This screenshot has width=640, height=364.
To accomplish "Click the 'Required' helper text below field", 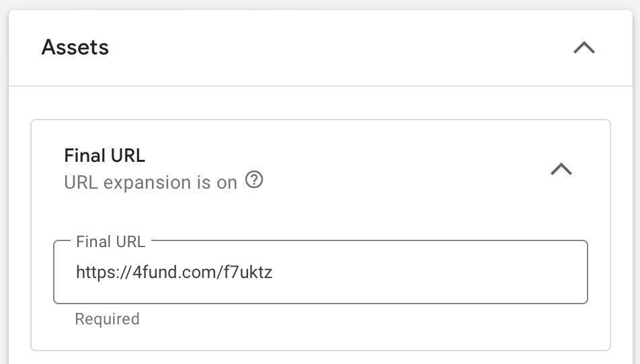I will tap(108, 319).
